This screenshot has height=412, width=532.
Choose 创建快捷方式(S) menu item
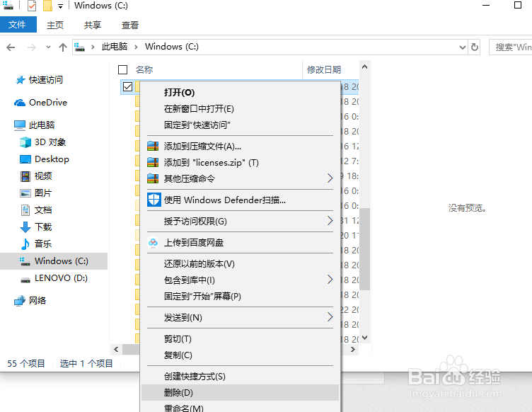240,377
